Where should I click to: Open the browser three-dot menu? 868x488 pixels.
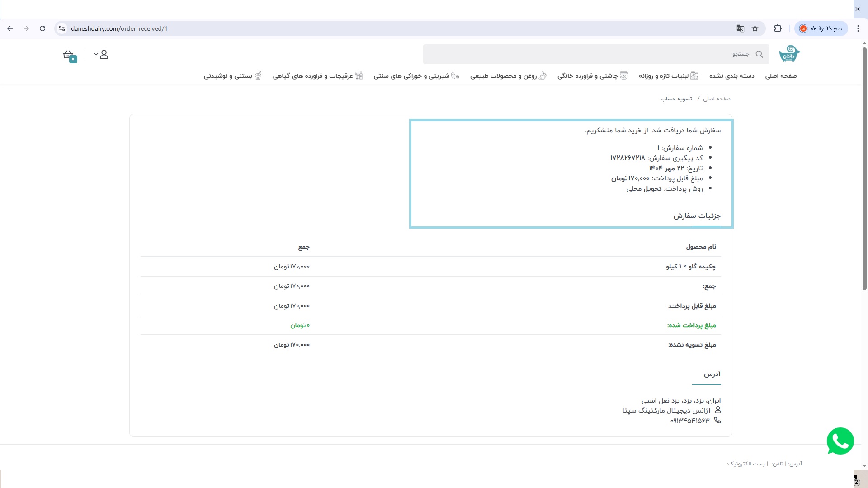pos(858,28)
